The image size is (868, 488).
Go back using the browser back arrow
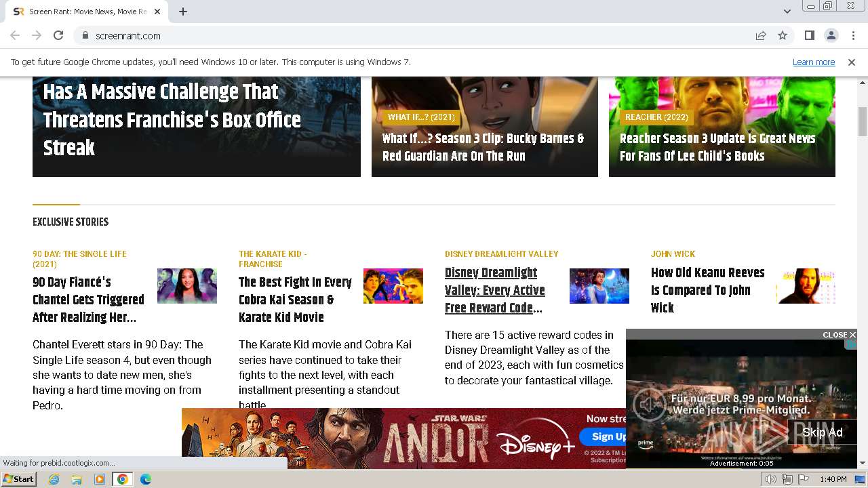pos(15,35)
